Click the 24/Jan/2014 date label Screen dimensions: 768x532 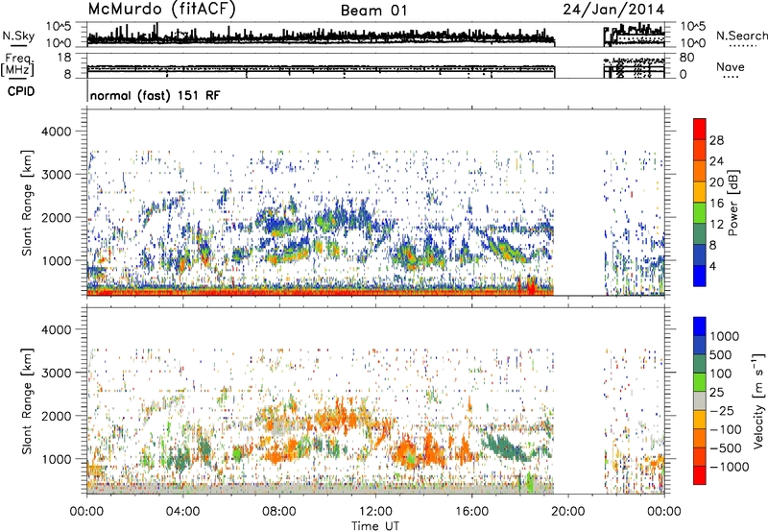(x=613, y=10)
